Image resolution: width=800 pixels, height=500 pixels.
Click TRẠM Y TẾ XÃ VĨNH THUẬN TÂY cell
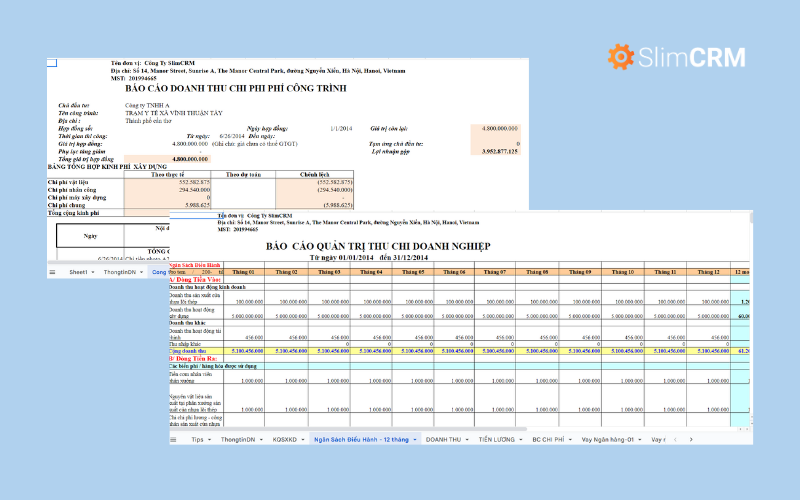tap(174, 113)
